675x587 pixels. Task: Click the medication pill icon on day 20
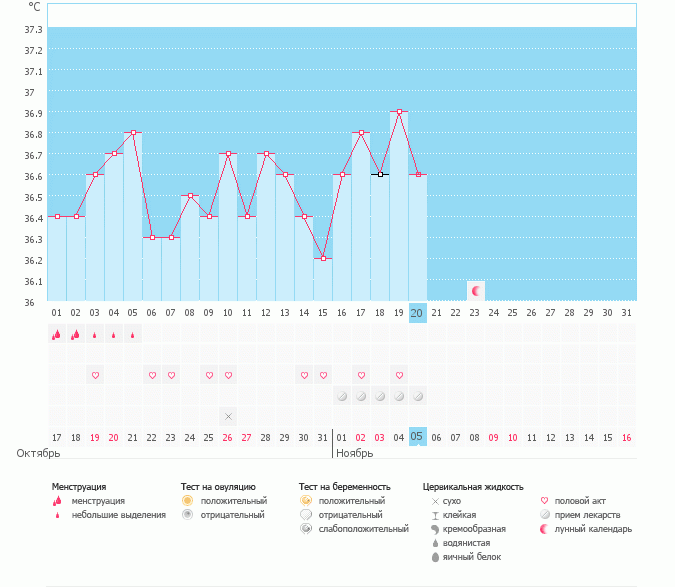tap(418, 396)
